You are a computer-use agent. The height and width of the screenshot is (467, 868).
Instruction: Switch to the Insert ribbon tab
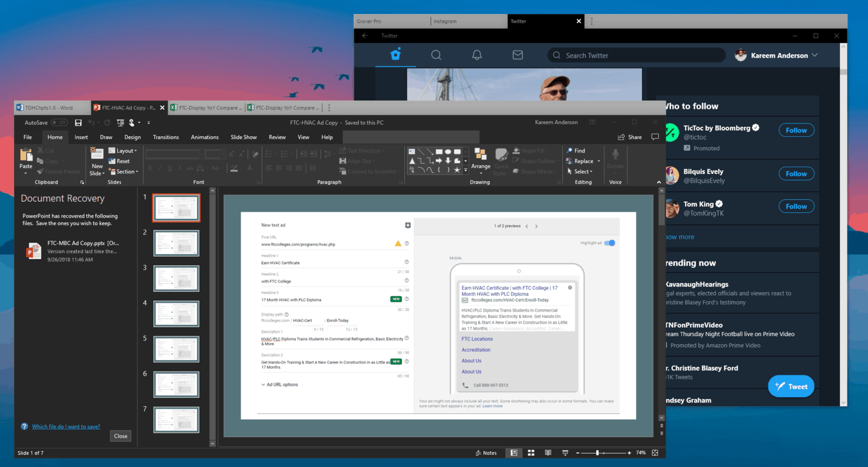point(81,137)
